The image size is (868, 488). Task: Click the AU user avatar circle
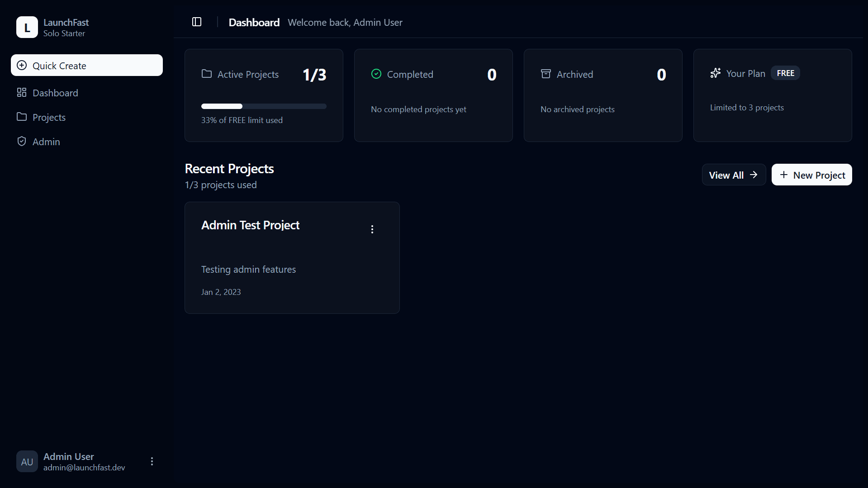(27, 461)
